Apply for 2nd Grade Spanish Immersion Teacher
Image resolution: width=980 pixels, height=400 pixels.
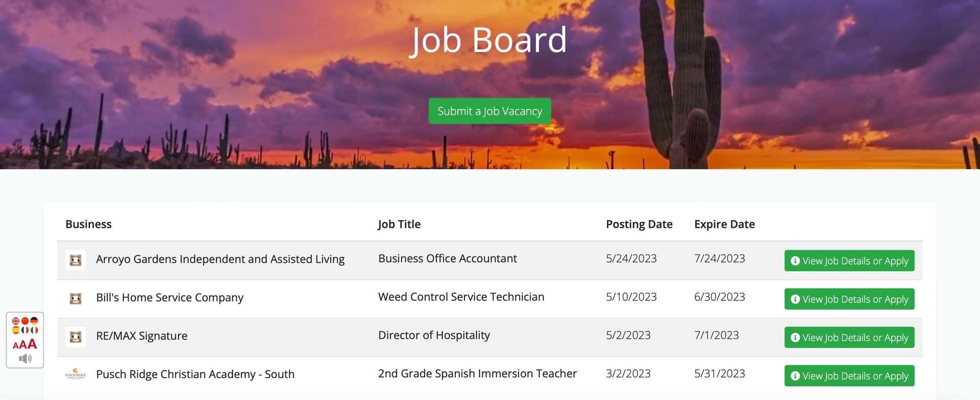pos(849,375)
